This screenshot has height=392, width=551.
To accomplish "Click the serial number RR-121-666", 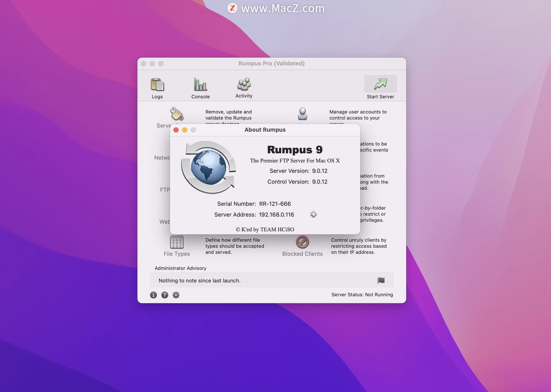I will [x=275, y=204].
